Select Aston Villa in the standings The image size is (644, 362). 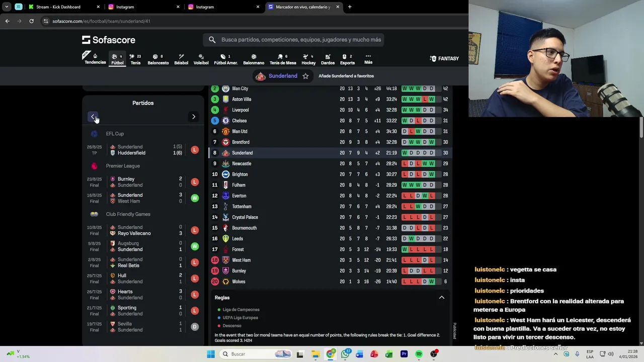coord(330,100)
